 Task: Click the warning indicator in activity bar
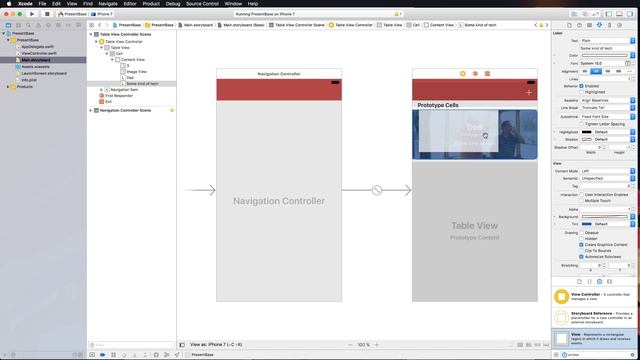coord(398,14)
